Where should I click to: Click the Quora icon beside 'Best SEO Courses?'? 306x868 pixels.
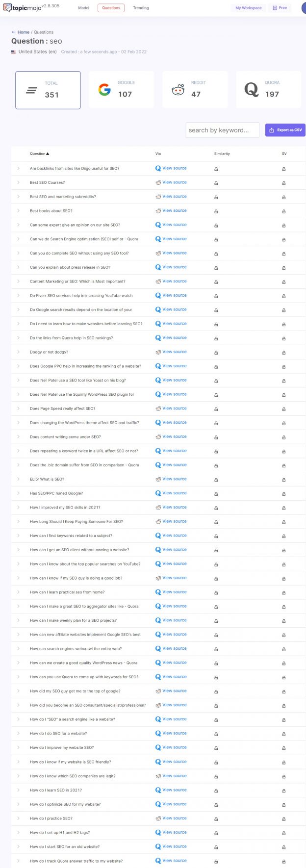[158, 183]
